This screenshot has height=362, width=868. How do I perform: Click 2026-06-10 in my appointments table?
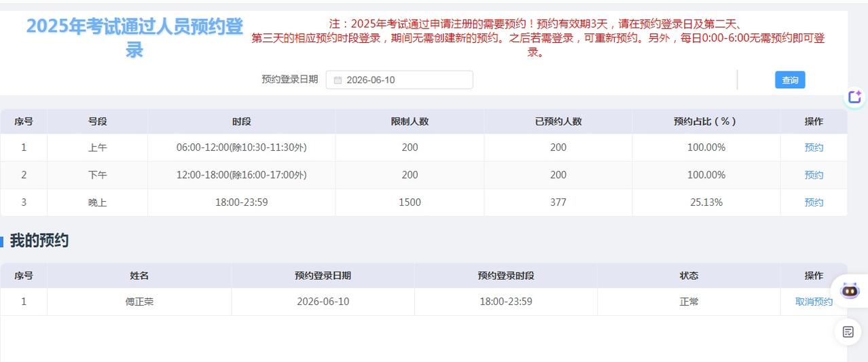click(x=323, y=302)
